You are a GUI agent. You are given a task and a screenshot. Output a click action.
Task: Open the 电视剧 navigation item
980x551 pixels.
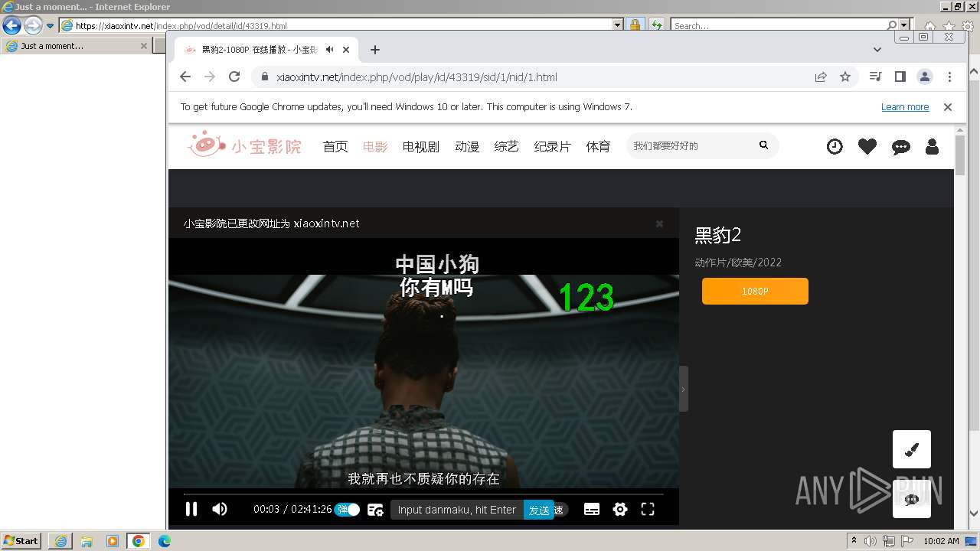[421, 146]
